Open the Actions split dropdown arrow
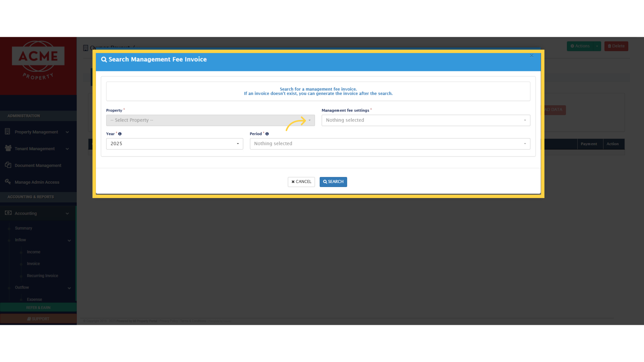This screenshot has height=362, width=644. [597, 46]
